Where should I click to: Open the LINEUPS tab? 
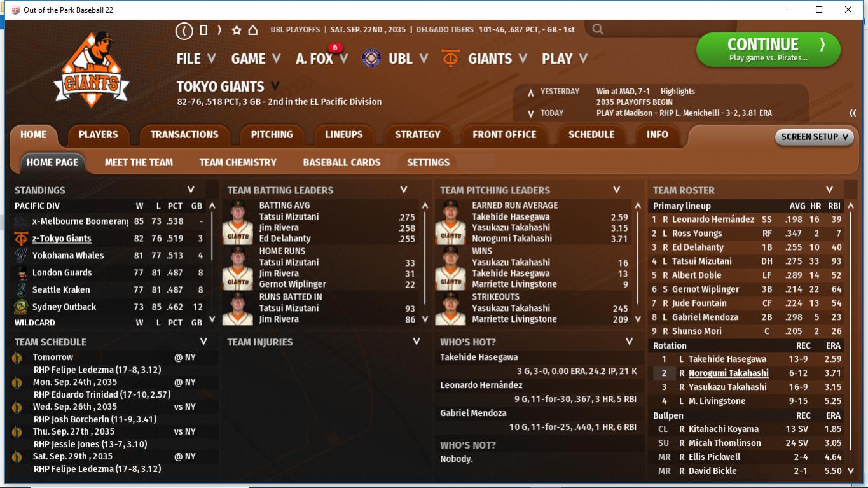343,135
